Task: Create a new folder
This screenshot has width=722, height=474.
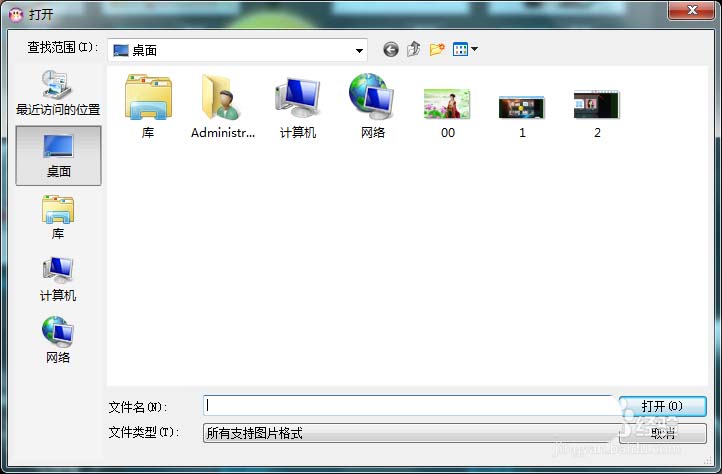Action: click(437, 49)
